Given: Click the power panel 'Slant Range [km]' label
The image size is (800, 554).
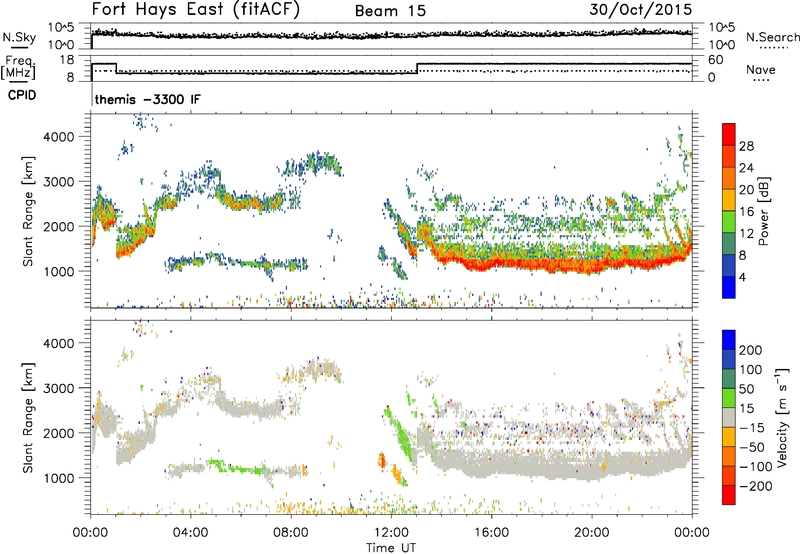Looking at the screenshot, I should 28,211.
